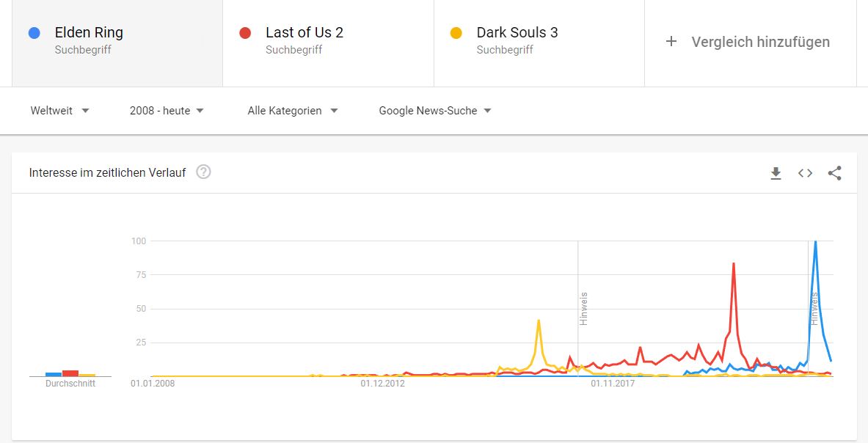Click the red Last of Us 2 dot
The width and height of the screenshot is (868, 443).
pyautogui.click(x=244, y=33)
